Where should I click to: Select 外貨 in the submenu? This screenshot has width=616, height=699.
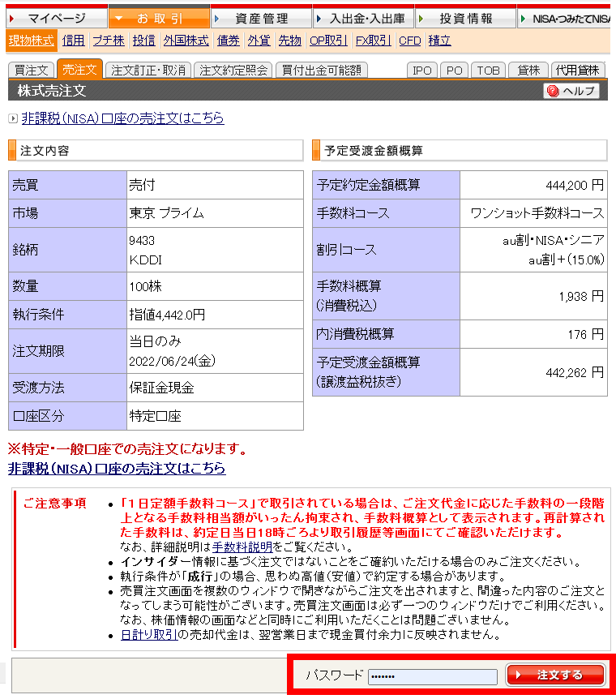(259, 41)
